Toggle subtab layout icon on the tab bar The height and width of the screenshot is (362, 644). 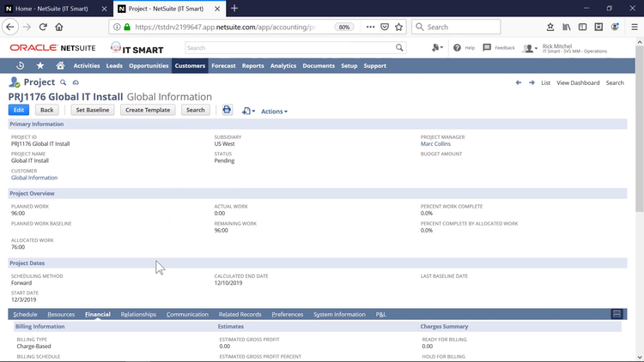tap(617, 314)
